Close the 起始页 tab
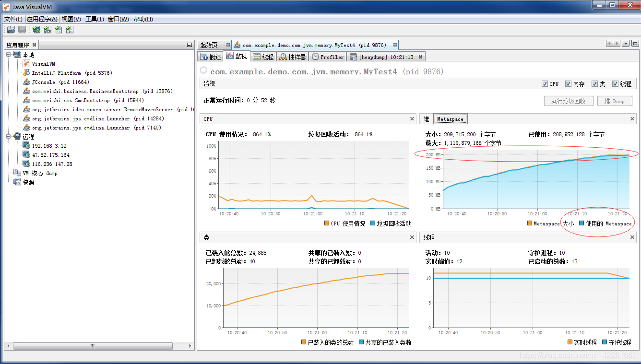641x364 pixels. pyautogui.click(x=227, y=45)
